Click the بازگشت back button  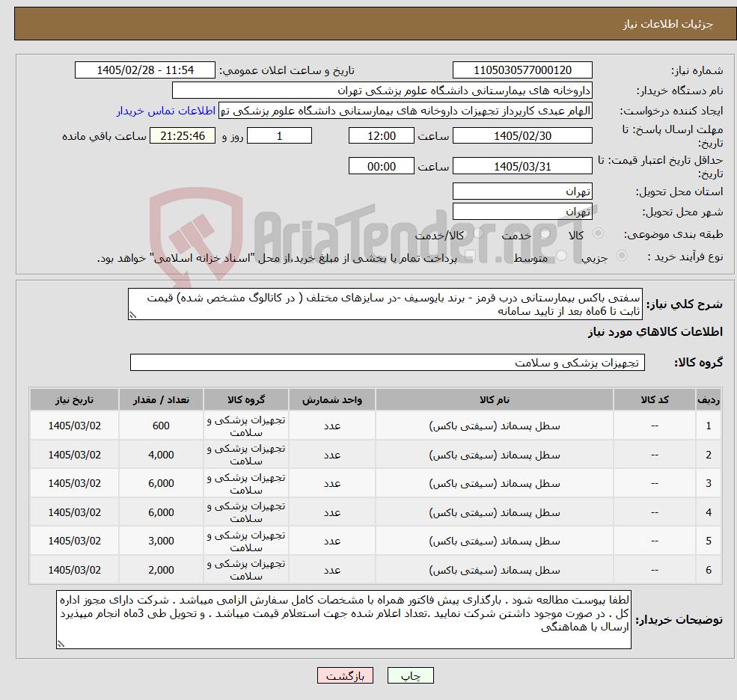pos(345,675)
